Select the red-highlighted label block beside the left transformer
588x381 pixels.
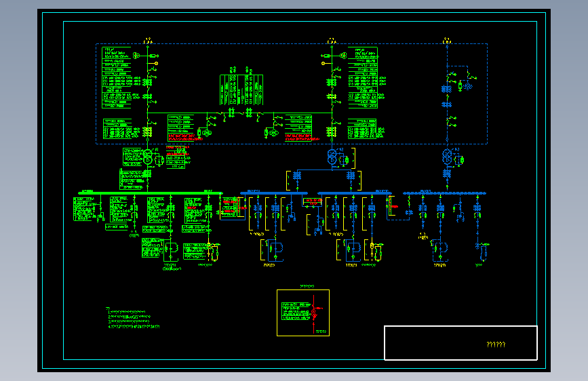point(178,157)
